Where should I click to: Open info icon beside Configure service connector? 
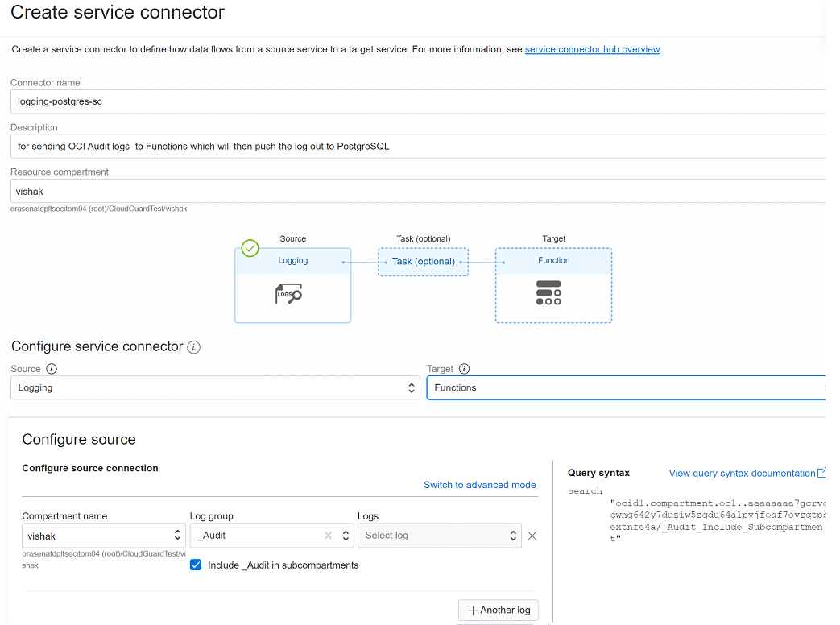[x=193, y=347]
